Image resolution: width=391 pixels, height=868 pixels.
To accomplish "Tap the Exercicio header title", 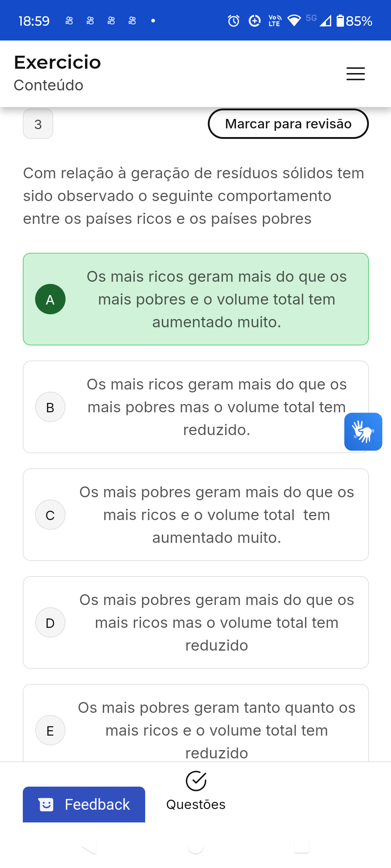I will click(x=58, y=62).
